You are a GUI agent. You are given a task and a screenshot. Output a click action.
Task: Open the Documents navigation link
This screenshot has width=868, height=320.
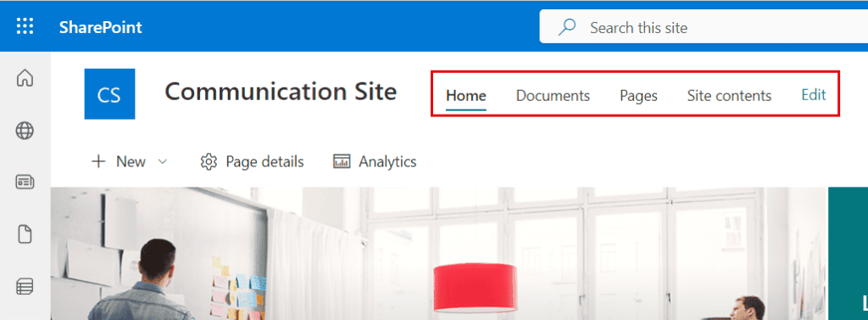coord(553,96)
